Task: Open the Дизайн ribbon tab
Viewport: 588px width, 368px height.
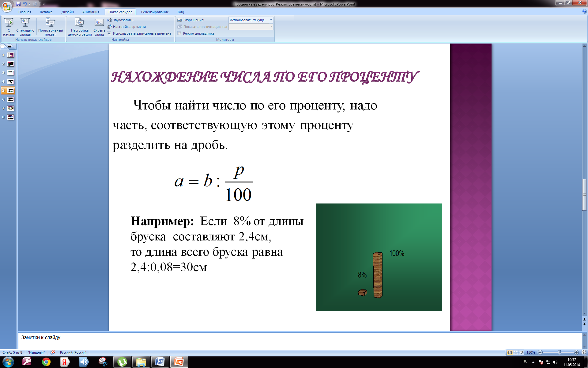Action: point(67,12)
